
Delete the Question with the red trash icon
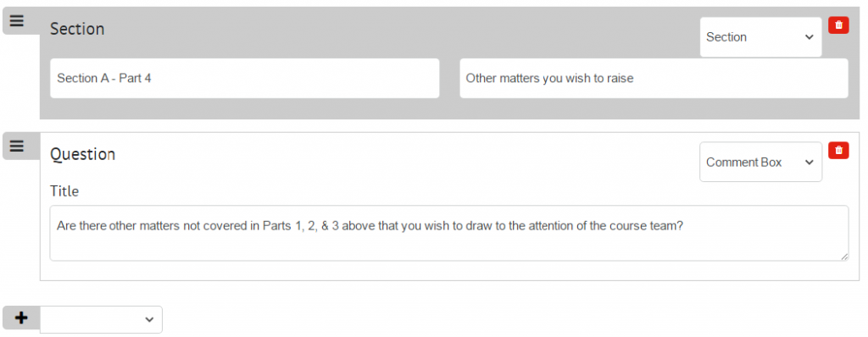tap(838, 150)
